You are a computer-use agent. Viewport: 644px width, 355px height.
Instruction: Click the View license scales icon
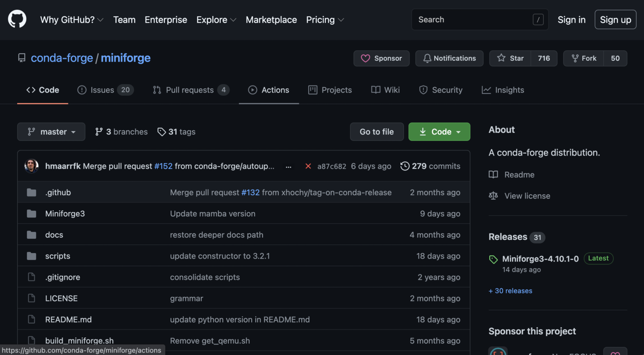pyautogui.click(x=493, y=196)
